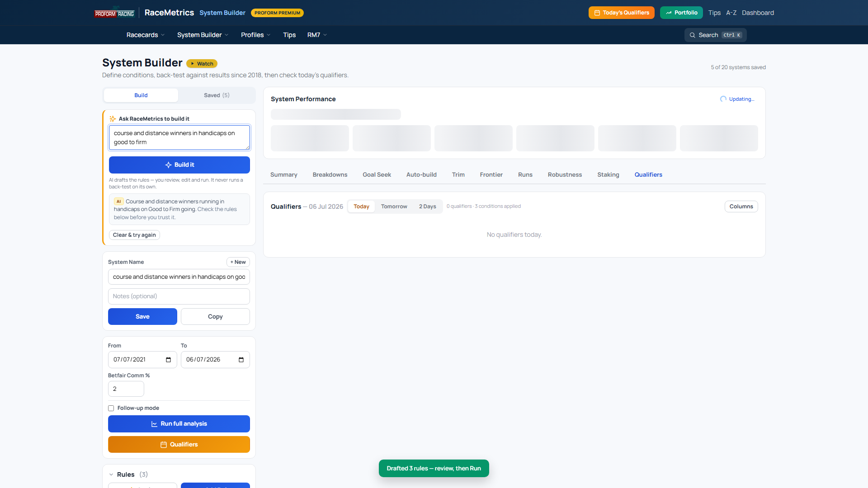Open the Robustness tab
Image resolution: width=868 pixels, height=488 pixels.
point(565,175)
